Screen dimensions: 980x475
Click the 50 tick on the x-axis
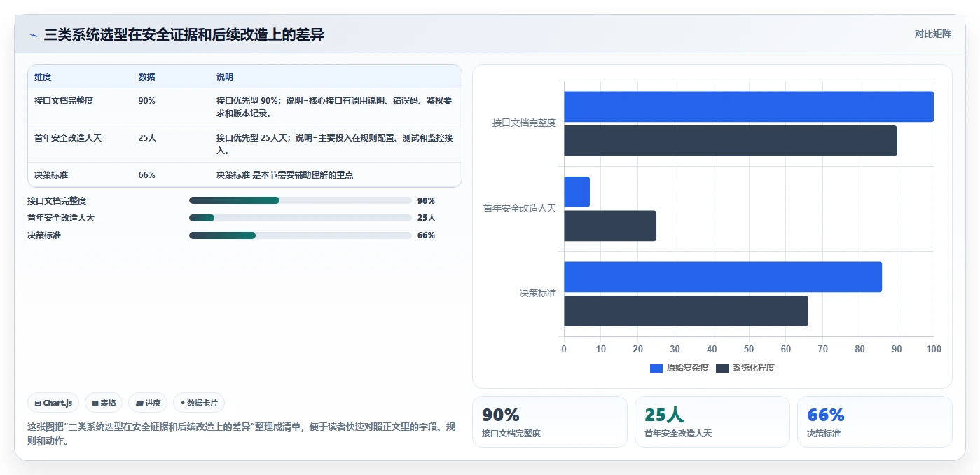coord(749,349)
